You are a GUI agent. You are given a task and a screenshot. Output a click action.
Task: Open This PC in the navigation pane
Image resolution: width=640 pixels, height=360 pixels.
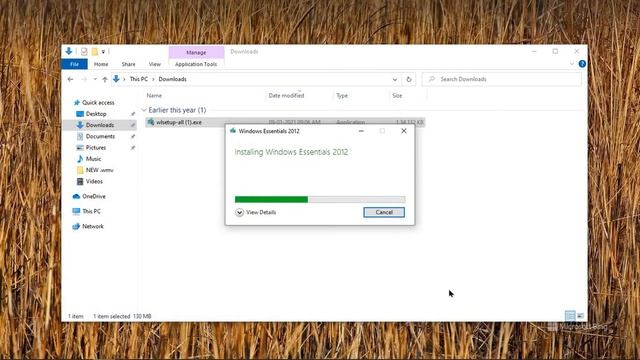tap(91, 211)
